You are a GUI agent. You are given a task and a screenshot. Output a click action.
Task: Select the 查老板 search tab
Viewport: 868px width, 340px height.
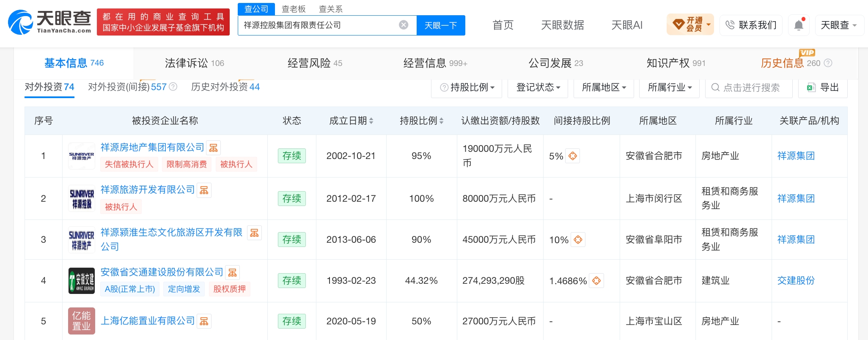[294, 9]
